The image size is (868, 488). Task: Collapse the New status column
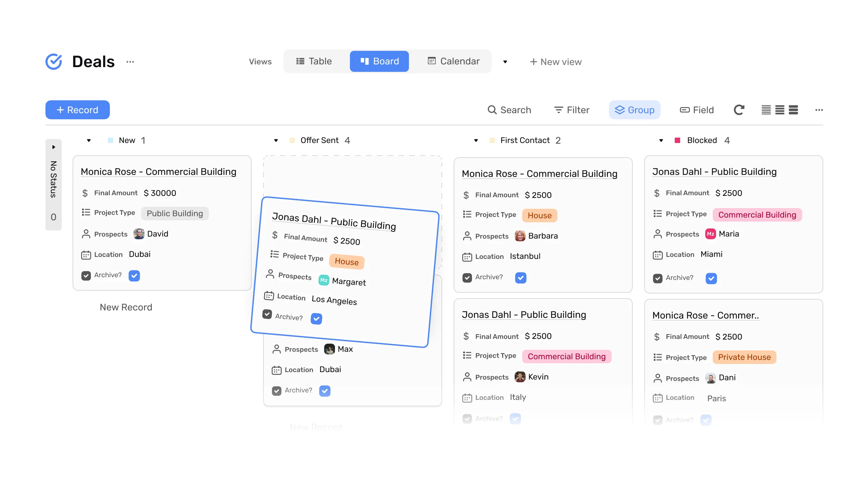(89, 140)
